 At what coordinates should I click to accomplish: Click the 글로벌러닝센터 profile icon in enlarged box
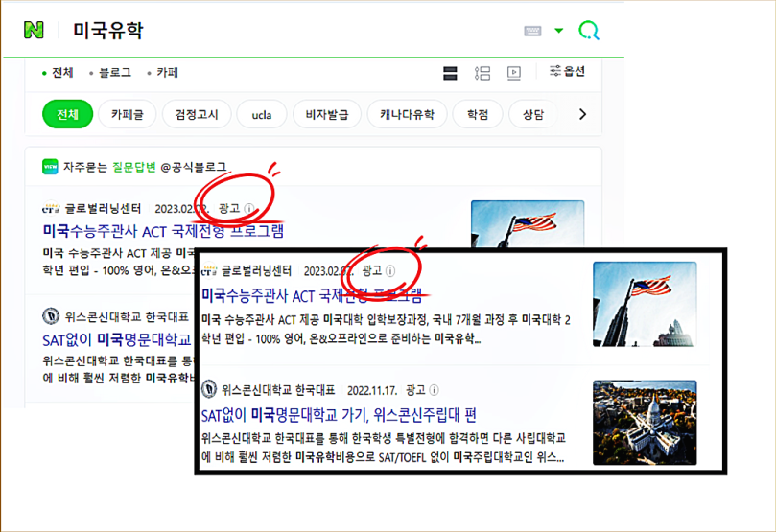209,270
